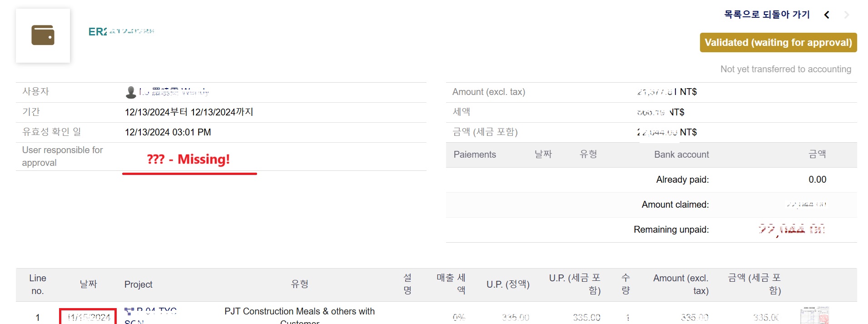Click 'PJT Construction Meals & others' type text

tap(299, 312)
